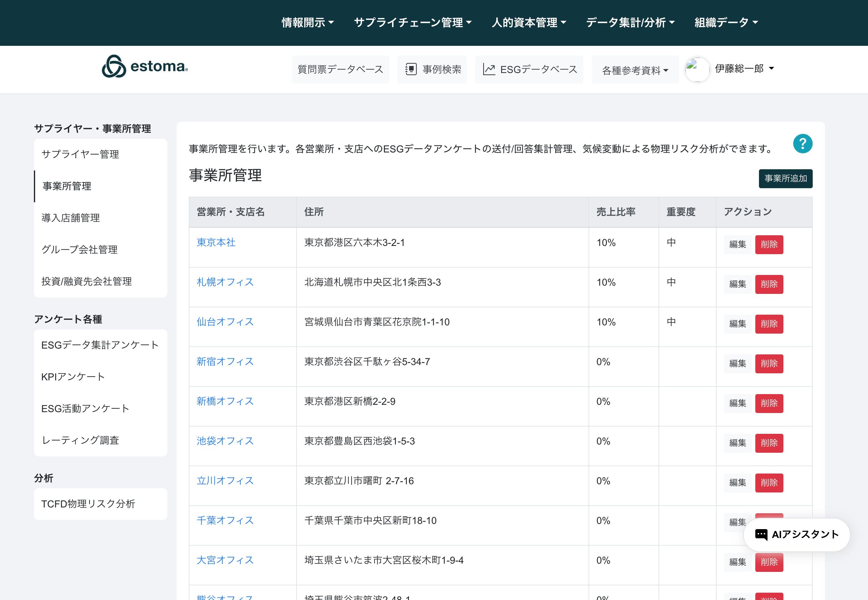The width and height of the screenshot is (868, 600).
Task: Expand the サプライチェーン管理 dropdown menu
Action: (413, 23)
